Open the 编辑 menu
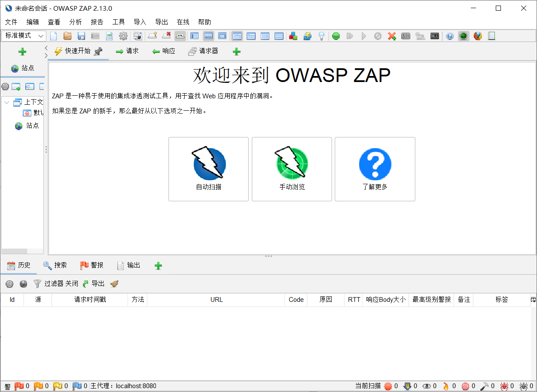 tap(33, 22)
